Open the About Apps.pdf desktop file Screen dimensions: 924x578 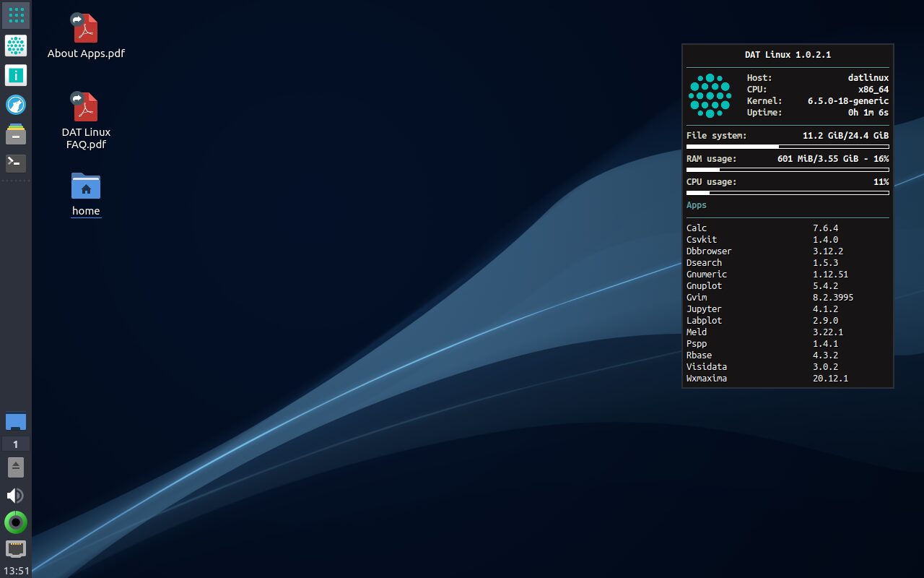[86, 30]
